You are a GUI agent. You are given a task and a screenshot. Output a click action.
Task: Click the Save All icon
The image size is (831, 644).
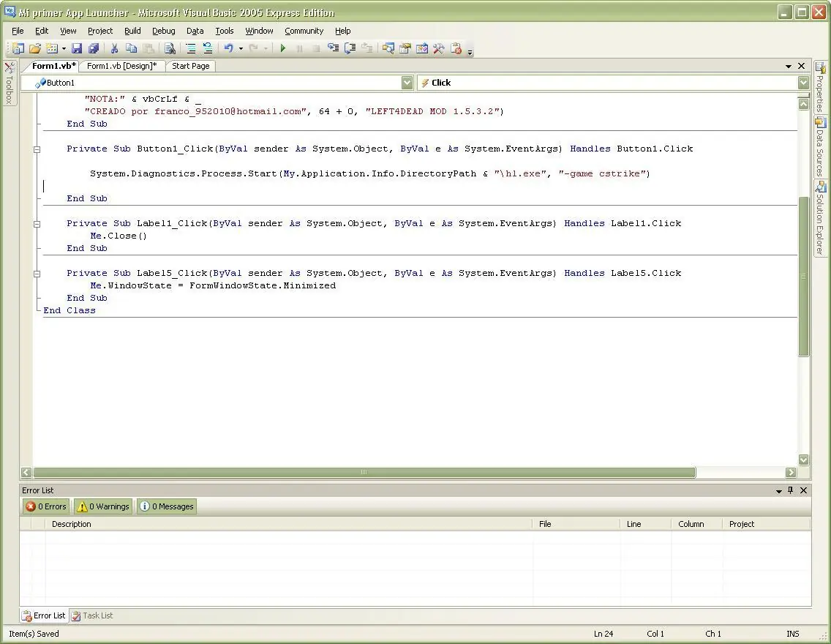pyautogui.click(x=94, y=49)
